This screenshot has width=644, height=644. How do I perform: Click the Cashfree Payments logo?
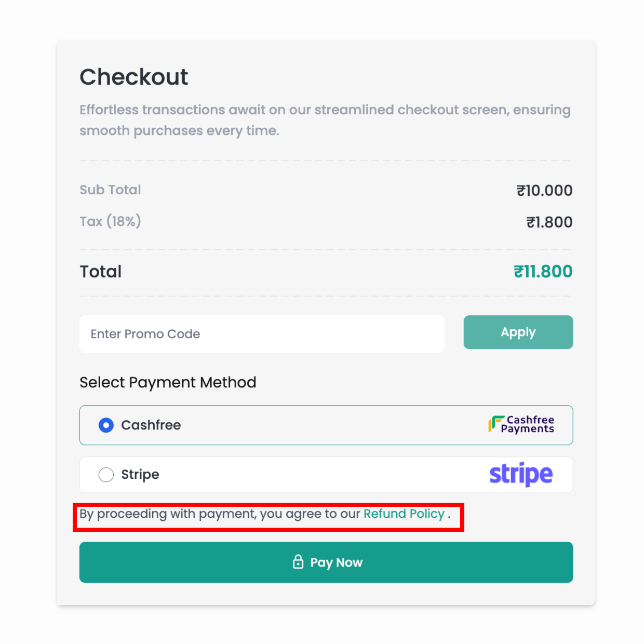pos(521,425)
